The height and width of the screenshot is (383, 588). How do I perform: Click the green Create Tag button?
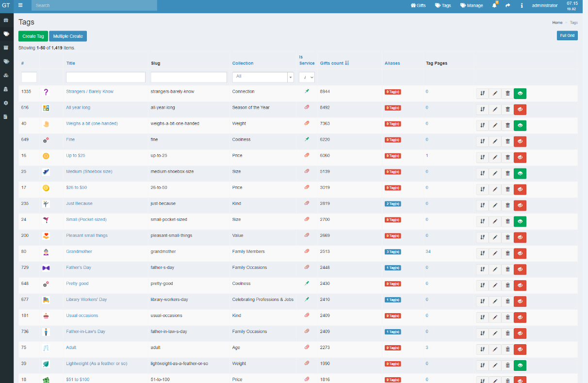coord(33,36)
